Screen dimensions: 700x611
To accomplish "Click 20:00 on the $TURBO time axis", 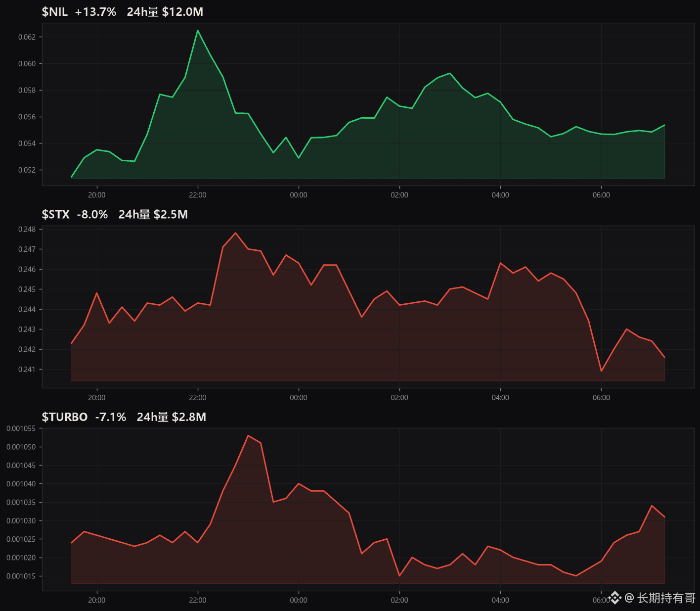I will coord(97,600).
